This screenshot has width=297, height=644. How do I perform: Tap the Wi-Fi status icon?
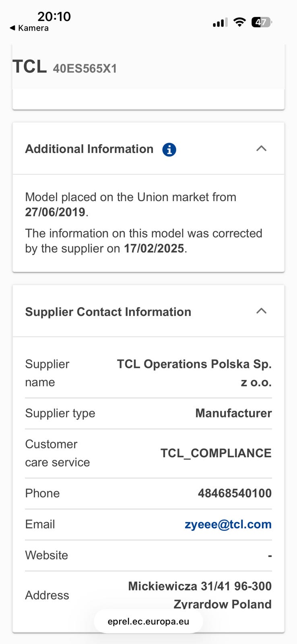coord(239,22)
